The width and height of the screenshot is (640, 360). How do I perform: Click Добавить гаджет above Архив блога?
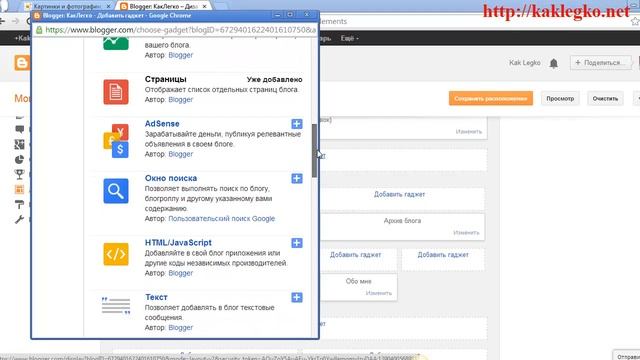(399, 194)
